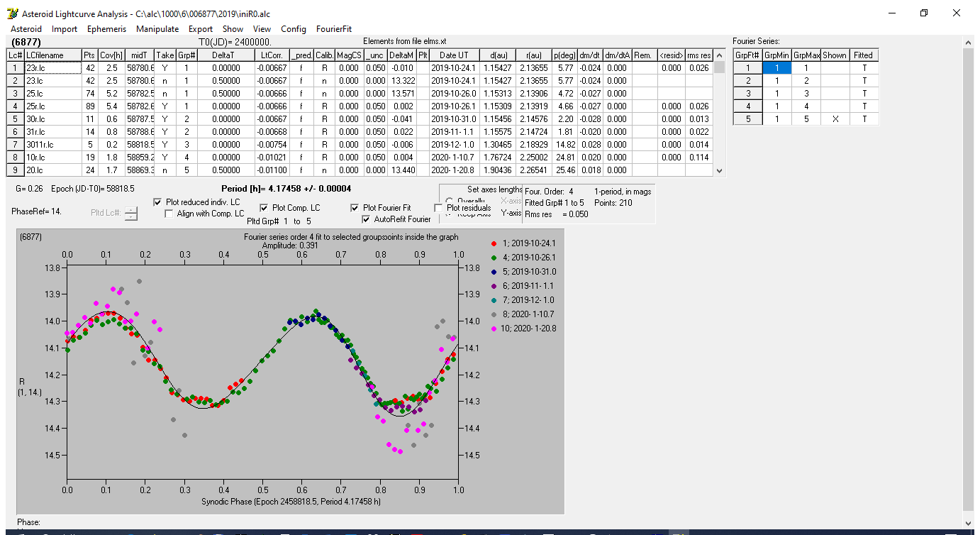The height and width of the screenshot is (535, 980).
Task: Click date cell 2019-12-1.0 in table
Action: [x=454, y=145]
